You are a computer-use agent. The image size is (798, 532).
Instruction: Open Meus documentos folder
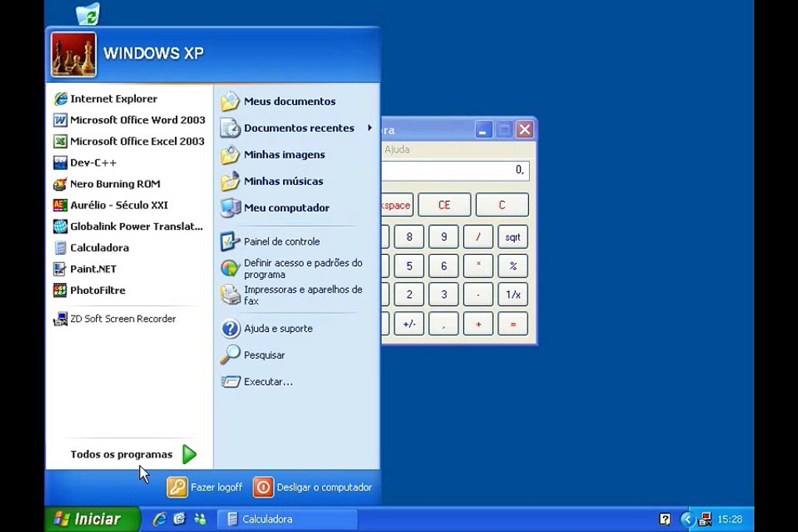click(x=279, y=101)
